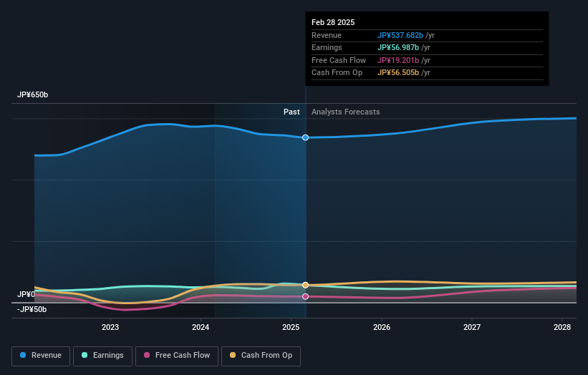Image resolution: width=588 pixels, height=375 pixels.
Task: Click the 2027 x-axis label
Action: coord(472,327)
